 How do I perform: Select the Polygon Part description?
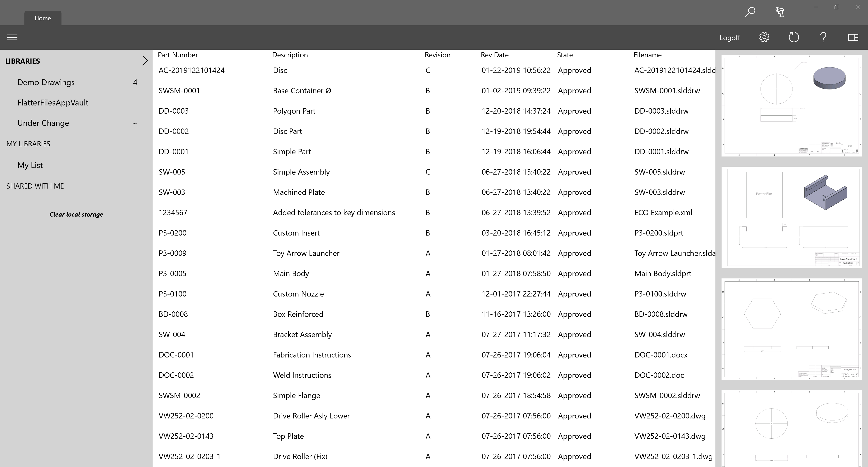[294, 111]
